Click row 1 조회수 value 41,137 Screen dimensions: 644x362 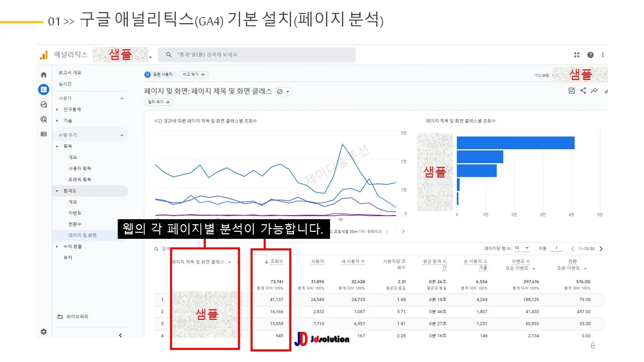[276, 300]
